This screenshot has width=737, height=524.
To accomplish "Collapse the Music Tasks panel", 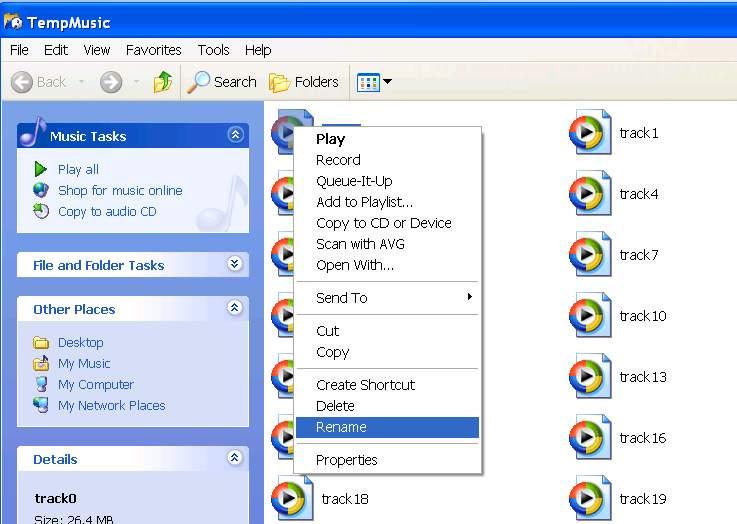I will click(235, 135).
